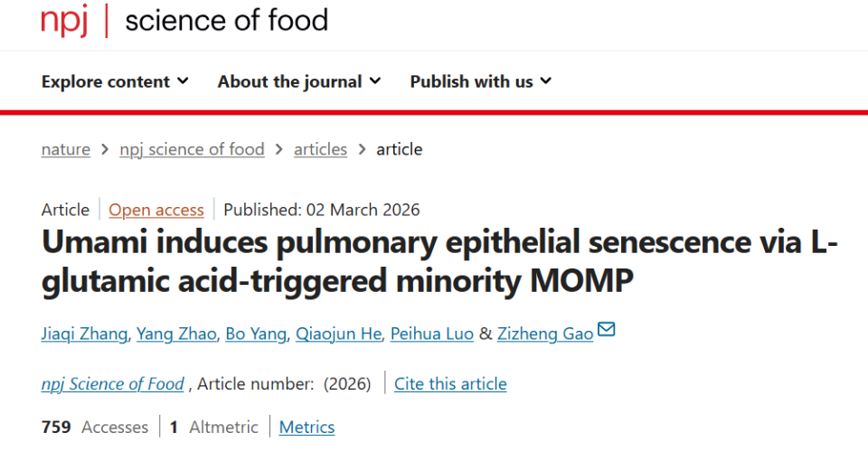Image resolution: width=868 pixels, height=452 pixels.
Task: Click Cite this article
Action: pyautogui.click(x=450, y=383)
